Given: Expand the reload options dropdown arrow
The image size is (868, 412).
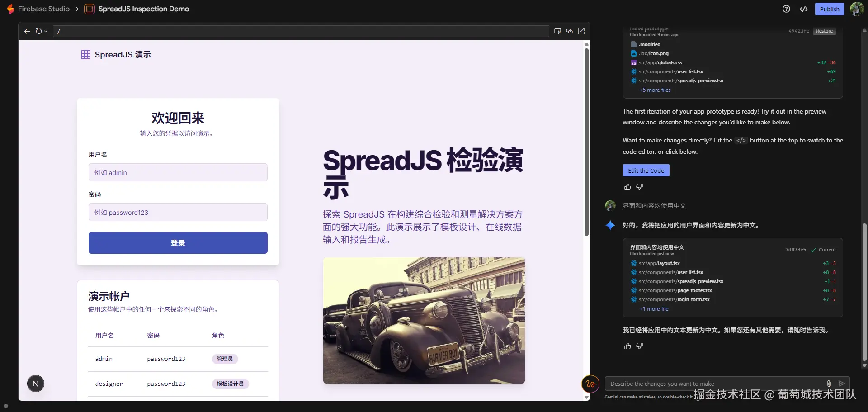Looking at the screenshot, I should click(x=46, y=31).
